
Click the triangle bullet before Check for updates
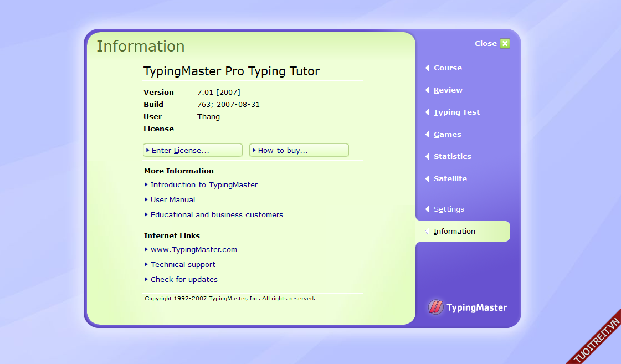pos(146,279)
